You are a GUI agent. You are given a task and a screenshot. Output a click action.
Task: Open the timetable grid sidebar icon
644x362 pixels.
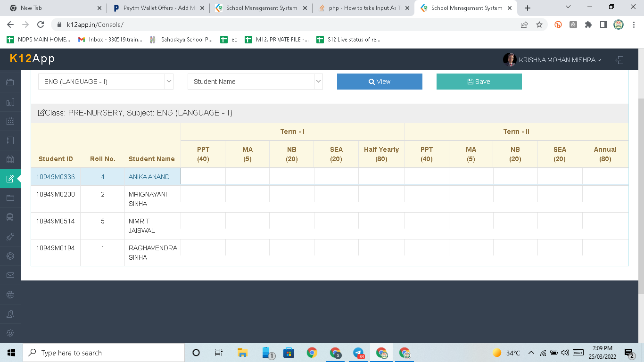pos(10,159)
